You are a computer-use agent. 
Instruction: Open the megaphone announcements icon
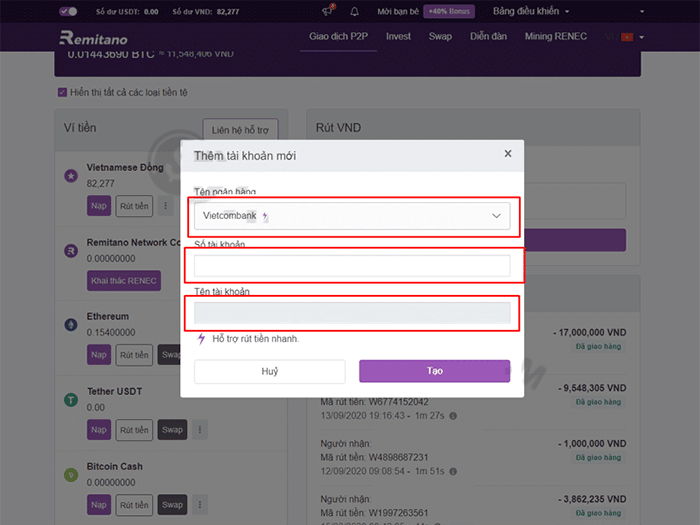[329, 10]
